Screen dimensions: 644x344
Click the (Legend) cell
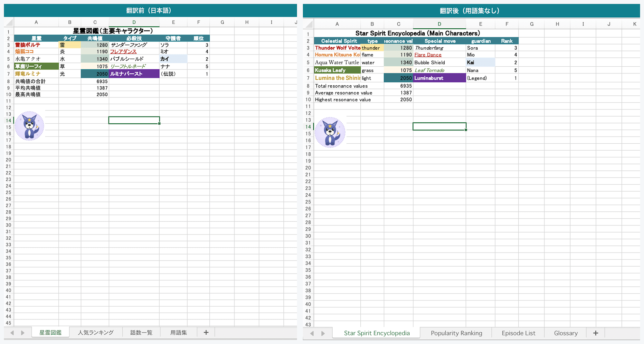click(480, 78)
